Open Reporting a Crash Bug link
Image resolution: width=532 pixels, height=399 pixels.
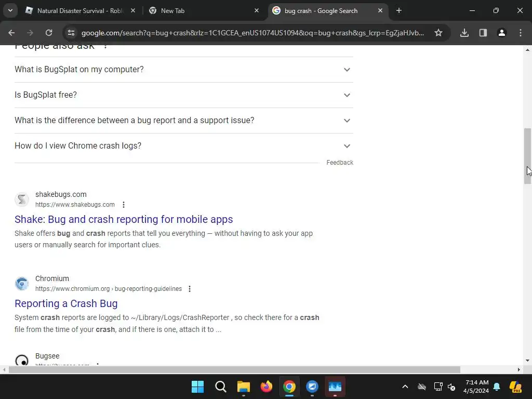66,303
